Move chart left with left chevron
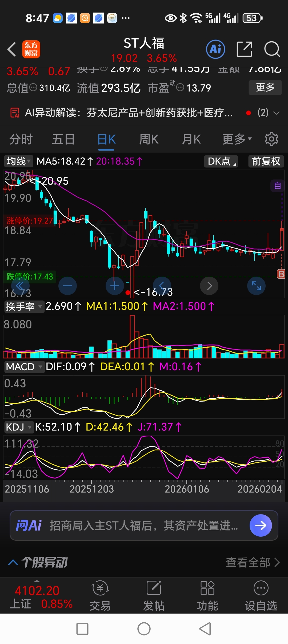This screenshot has width=288, height=644. 162,286
